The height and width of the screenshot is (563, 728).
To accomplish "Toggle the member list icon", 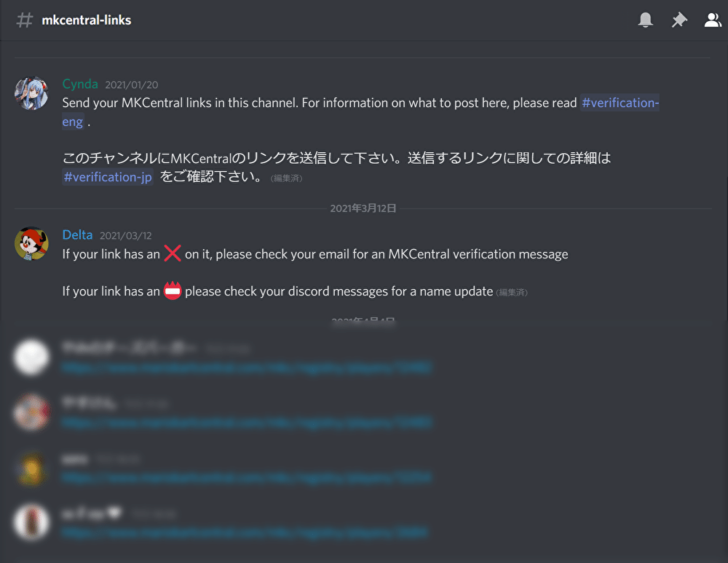I will coord(713,20).
